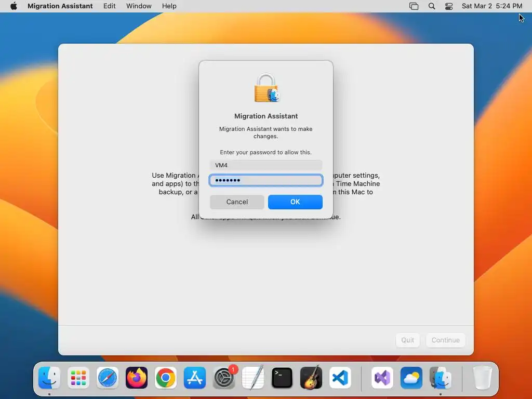Screen dimensions: 532x399
Task: Click OK to authorize changes
Action: click(x=295, y=202)
